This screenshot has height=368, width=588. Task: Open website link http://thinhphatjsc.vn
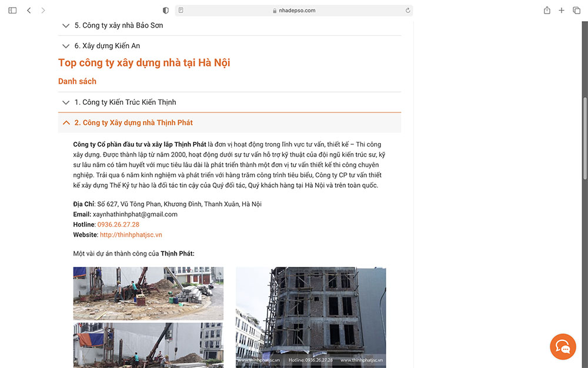point(131,235)
